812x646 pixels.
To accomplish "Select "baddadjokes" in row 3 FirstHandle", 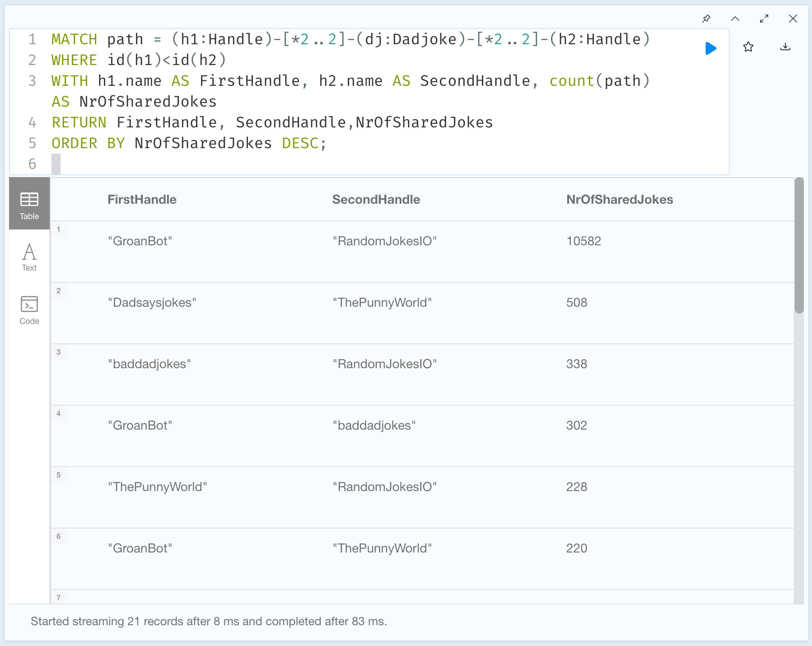I will (x=149, y=364).
